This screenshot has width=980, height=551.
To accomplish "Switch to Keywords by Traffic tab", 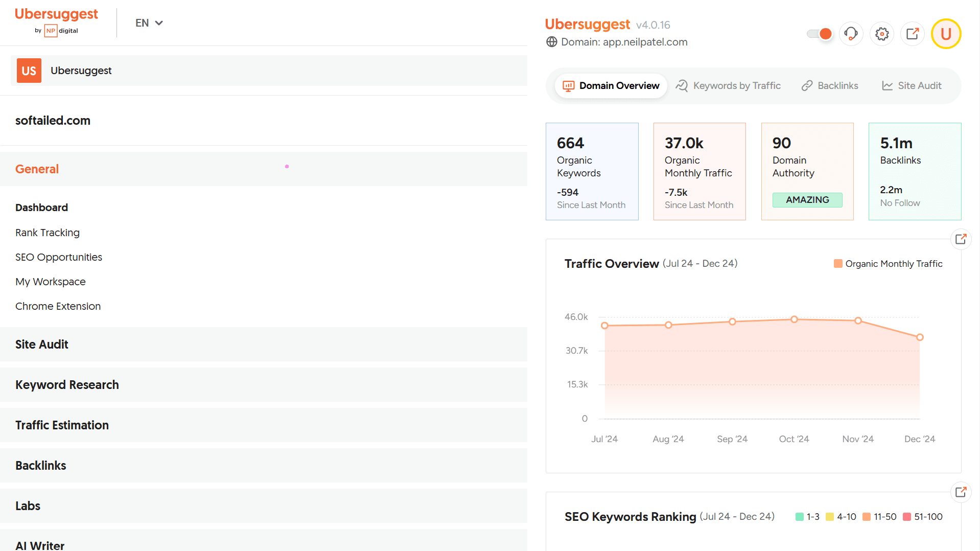I will pos(728,86).
